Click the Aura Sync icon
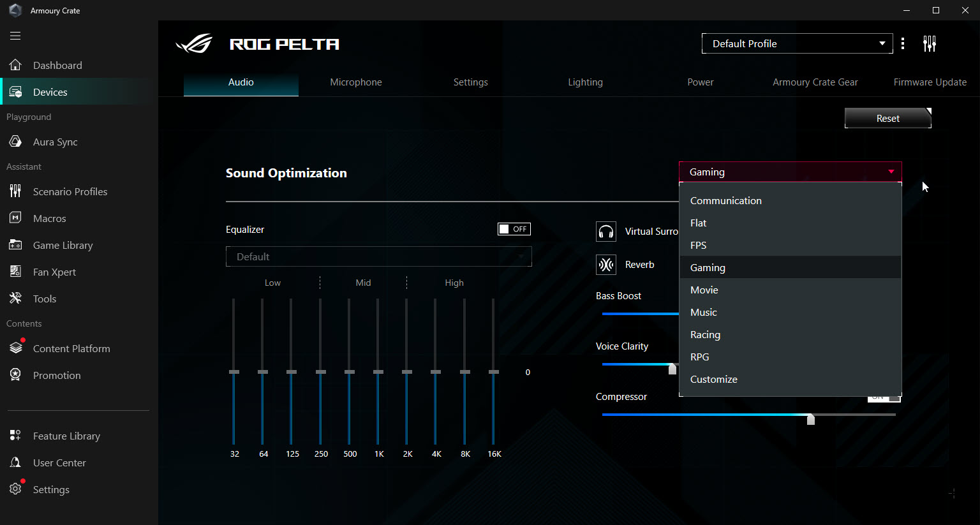 [x=16, y=142]
